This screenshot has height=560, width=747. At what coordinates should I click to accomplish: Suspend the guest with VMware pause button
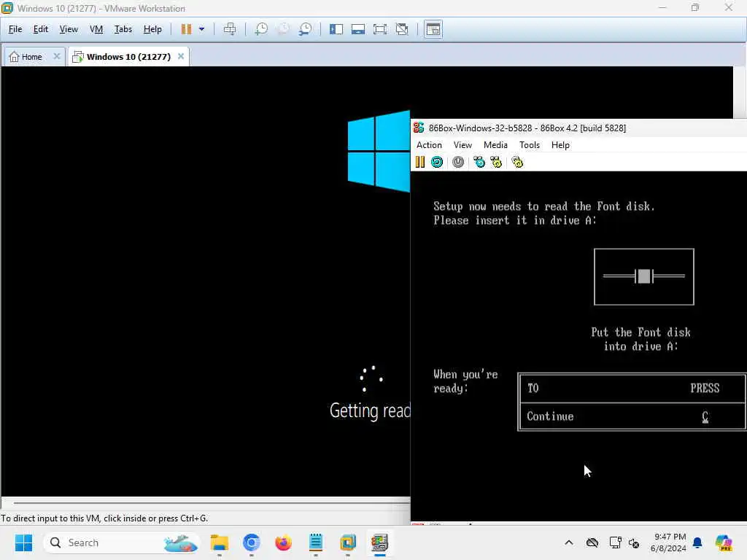click(x=186, y=29)
